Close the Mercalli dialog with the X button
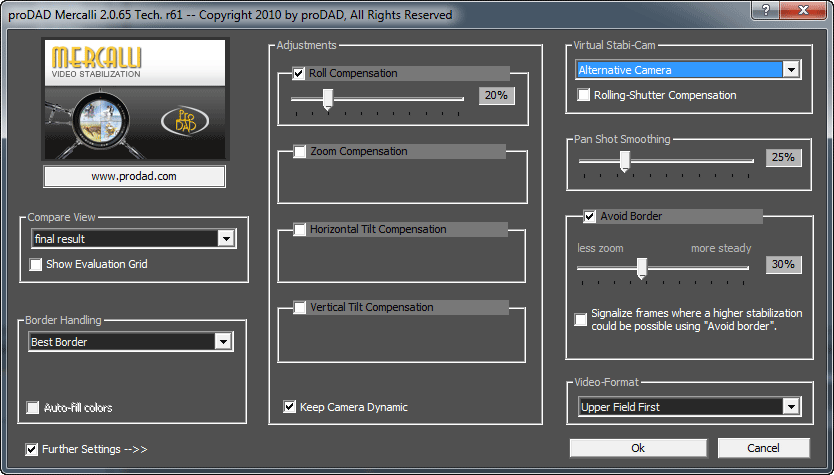Screen dimensions: 834x475 pos(804,10)
